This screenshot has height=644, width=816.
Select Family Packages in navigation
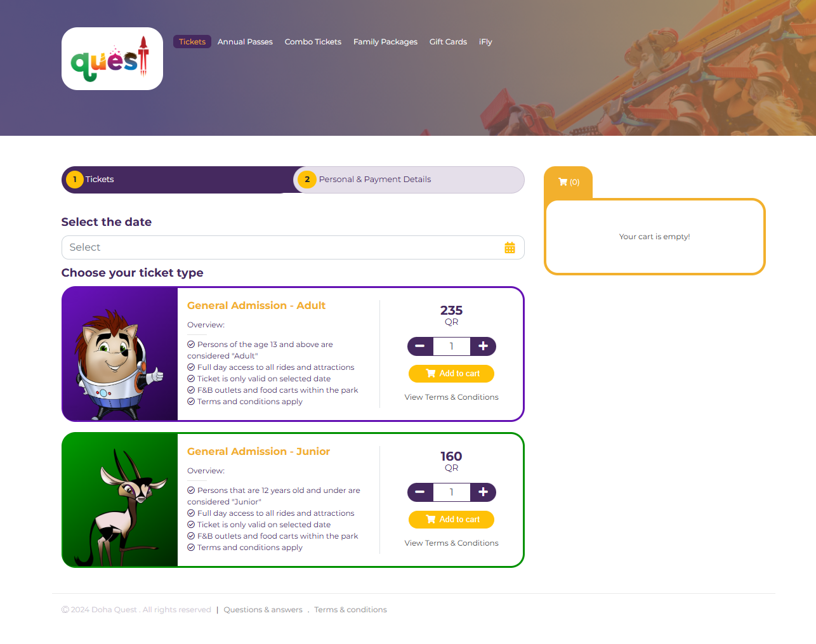[x=385, y=42]
